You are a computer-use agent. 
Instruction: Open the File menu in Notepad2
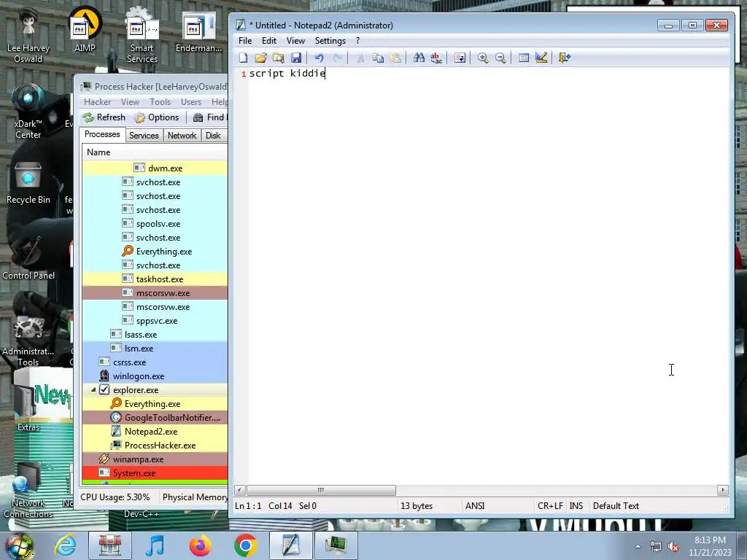pos(245,41)
